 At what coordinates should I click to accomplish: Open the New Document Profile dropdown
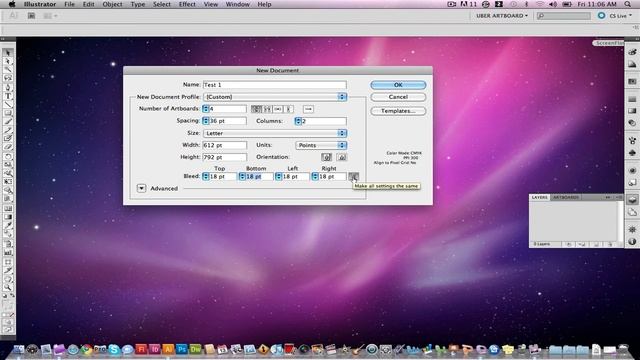click(275, 97)
